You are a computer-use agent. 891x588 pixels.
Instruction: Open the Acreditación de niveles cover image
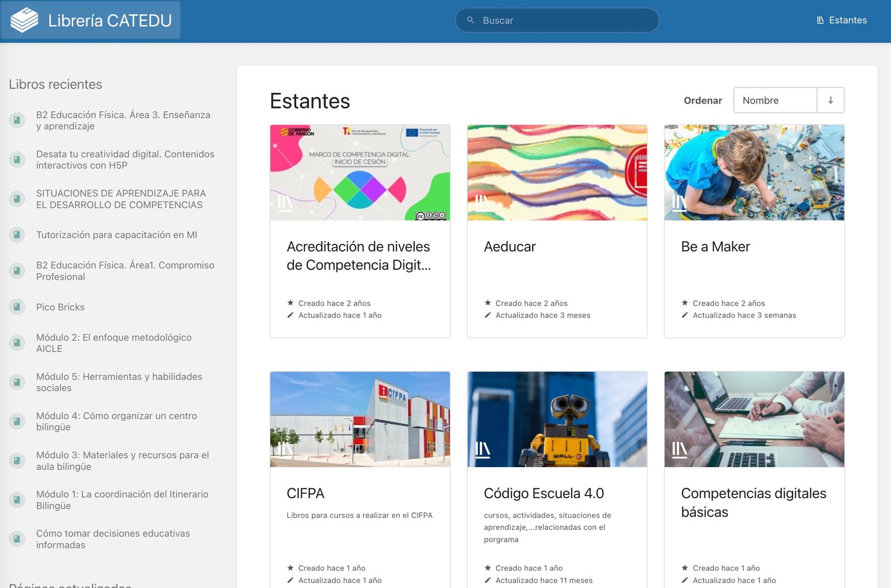pyautogui.click(x=360, y=173)
